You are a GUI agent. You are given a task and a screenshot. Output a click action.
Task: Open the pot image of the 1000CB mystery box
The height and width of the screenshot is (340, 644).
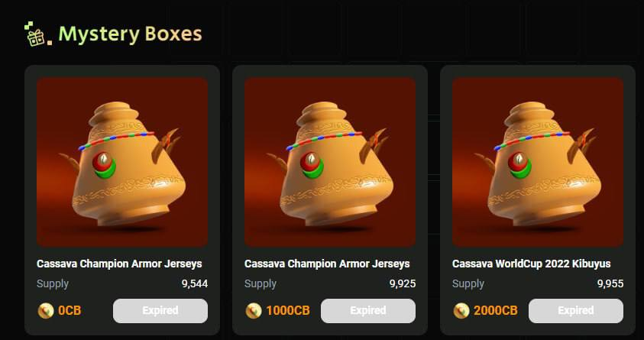pyautogui.click(x=330, y=162)
